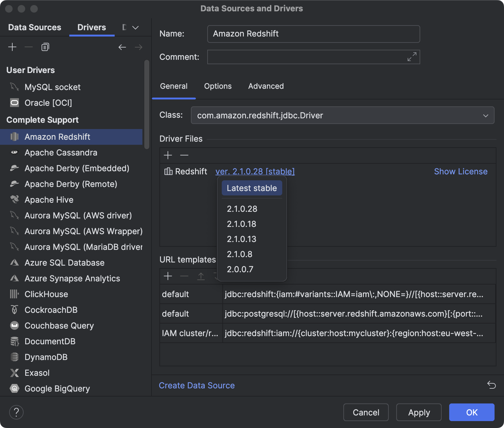Add a new user driver
The width and height of the screenshot is (504, 428).
point(13,47)
